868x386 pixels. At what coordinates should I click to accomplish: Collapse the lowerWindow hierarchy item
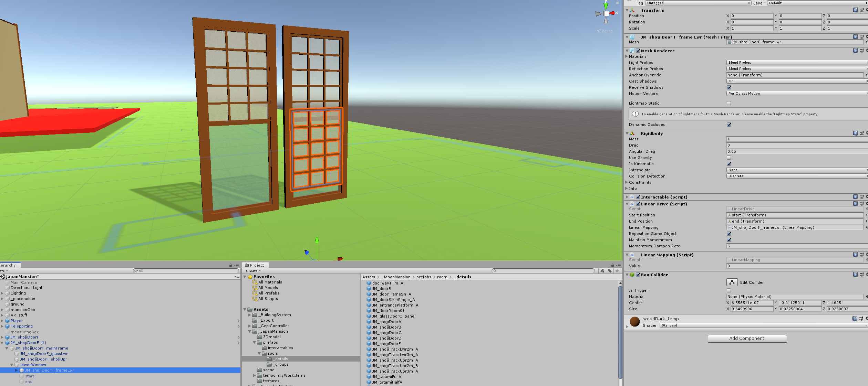tap(11, 365)
